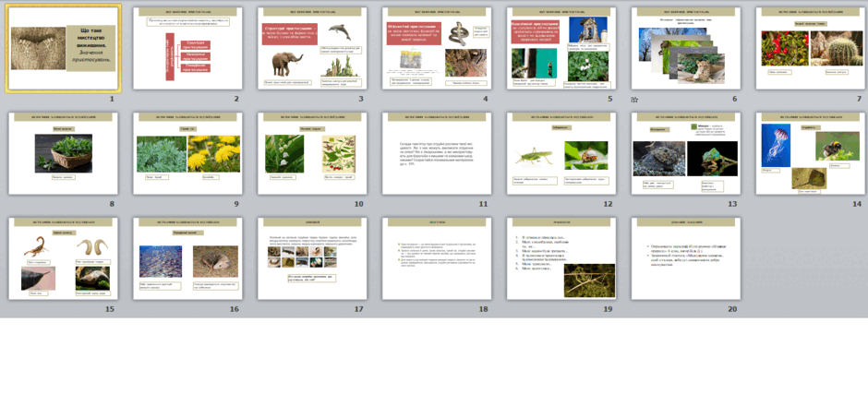This screenshot has width=868, height=418.
Task: Click the animation star icon under slide 6
Action: click(x=635, y=100)
